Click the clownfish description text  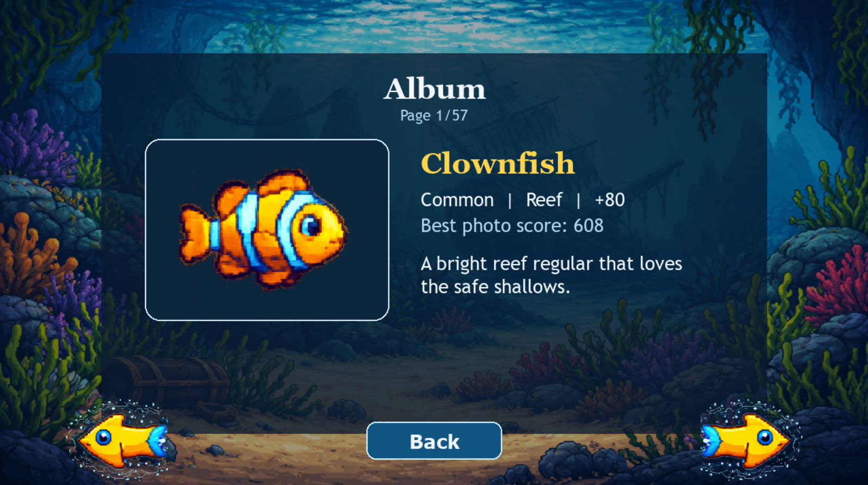pyautogui.click(x=551, y=275)
